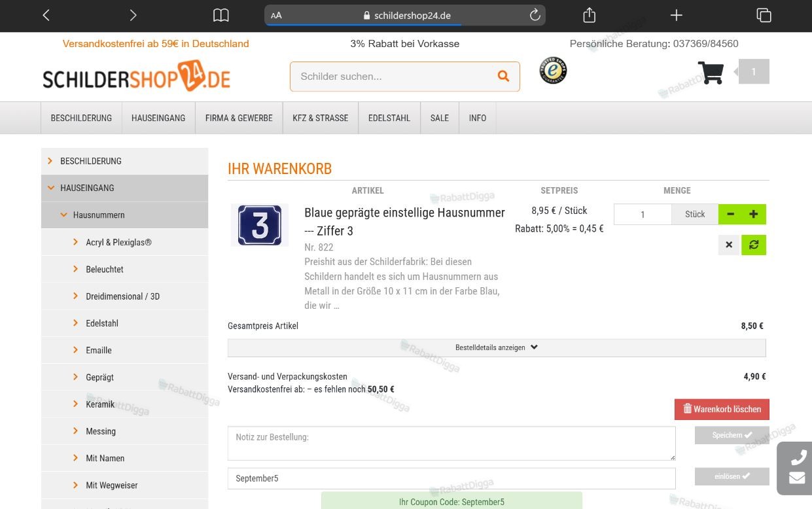
Task: Click the blue house number 3 thumbnail
Action: [x=260, y=225]
